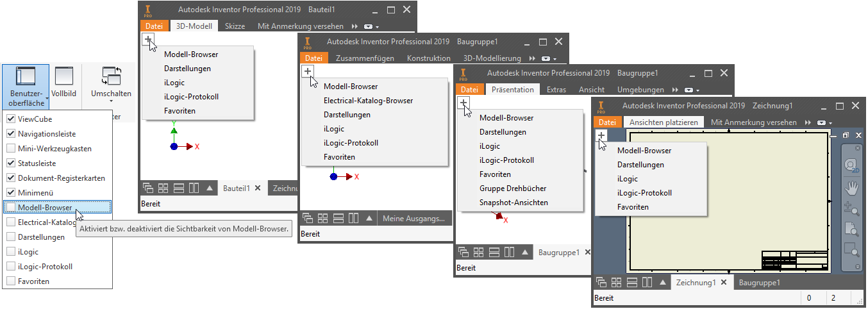
Task: Check the Darstellungen checkbox in Benutzeroberfläche list
Action: click(x=11, y=237)
